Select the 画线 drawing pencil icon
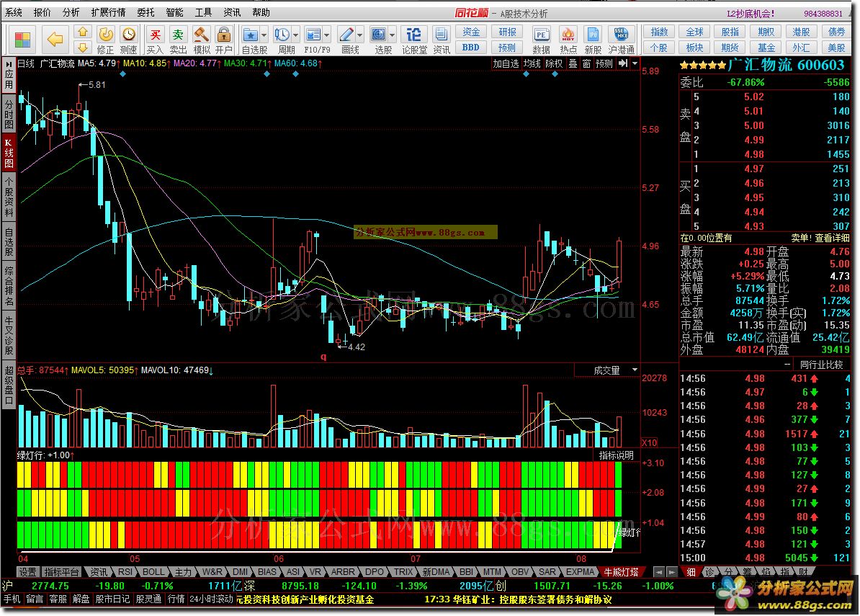 point(346,35)
